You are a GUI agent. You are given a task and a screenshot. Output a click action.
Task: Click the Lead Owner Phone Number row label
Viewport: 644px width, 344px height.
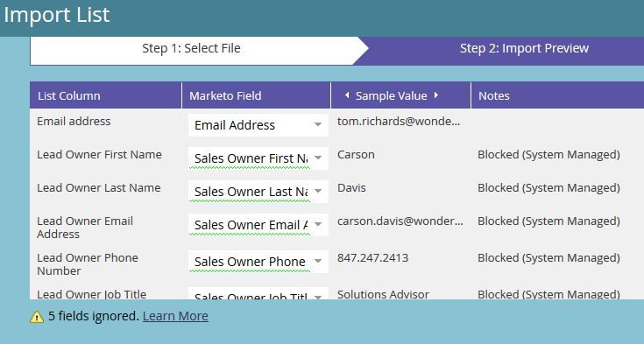pyautogui.click(x=88, y=264)
